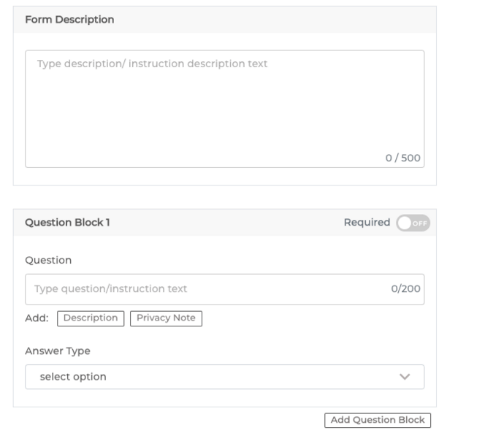Click the OFF text inside the Required switch
This screenshot has height=433, width=504.
pos(419,223)
